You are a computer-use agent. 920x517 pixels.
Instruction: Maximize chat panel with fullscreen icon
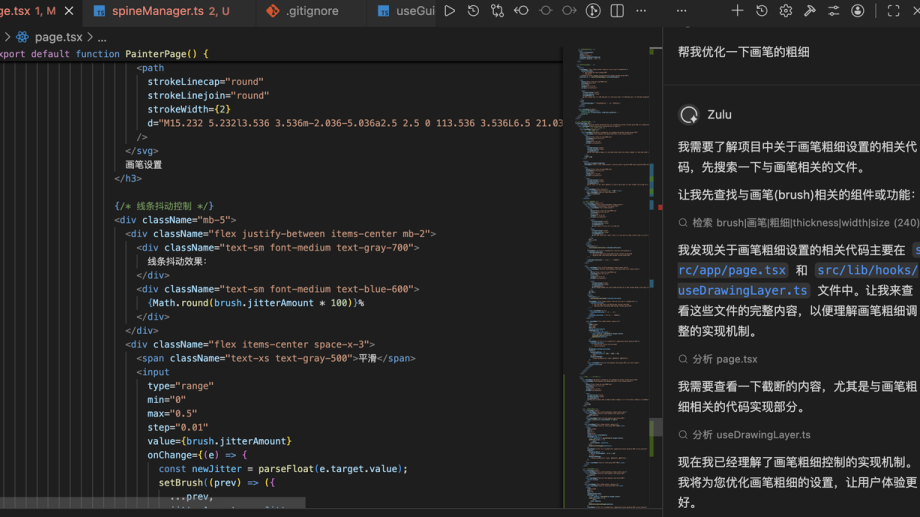tap(893, 11)
